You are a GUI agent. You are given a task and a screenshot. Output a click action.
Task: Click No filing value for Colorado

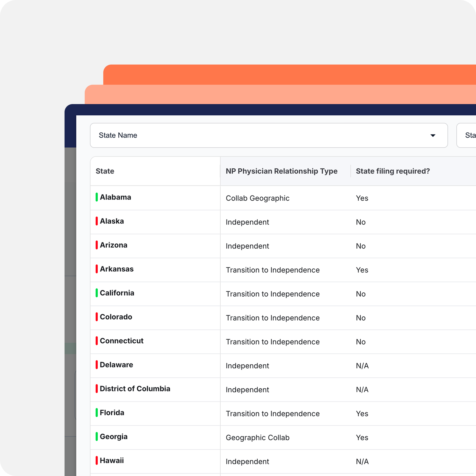click(361, 318)
